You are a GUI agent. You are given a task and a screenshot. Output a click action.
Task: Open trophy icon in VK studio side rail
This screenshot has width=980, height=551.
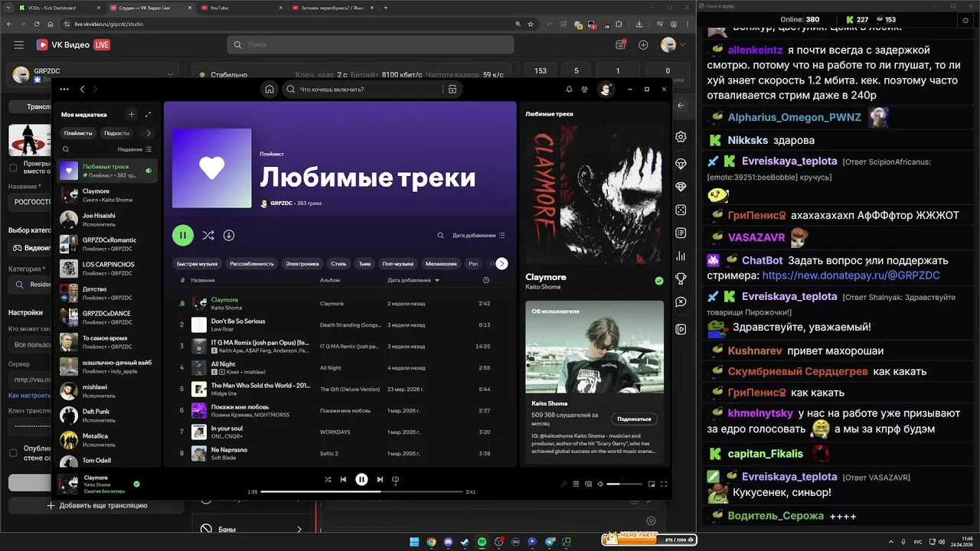point(681,279)
